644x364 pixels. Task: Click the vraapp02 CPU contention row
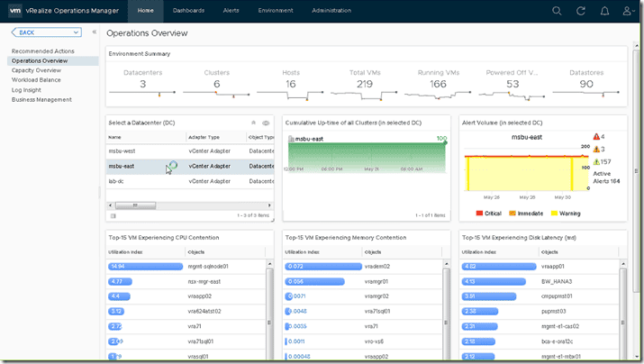tap(186, 296)
